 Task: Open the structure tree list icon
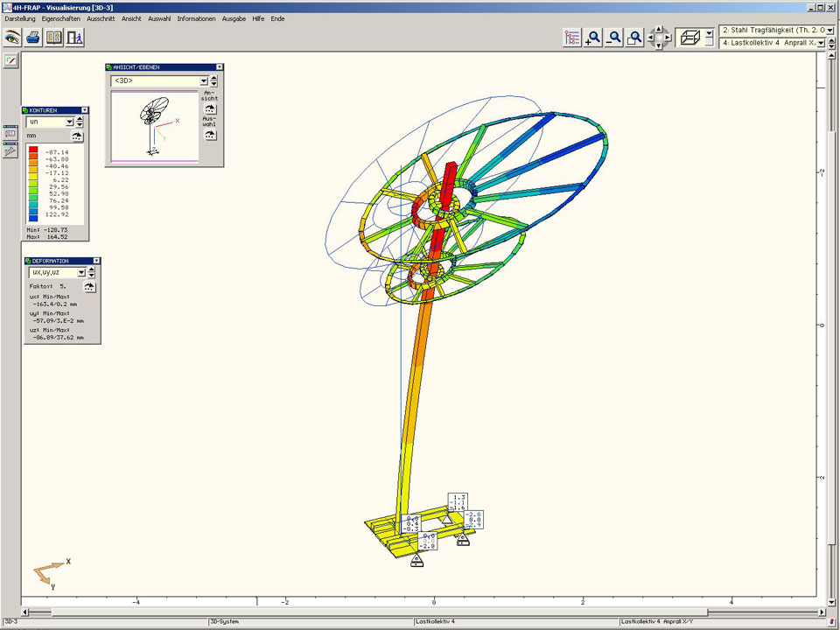pyautogui.click(x=572, y=38)
